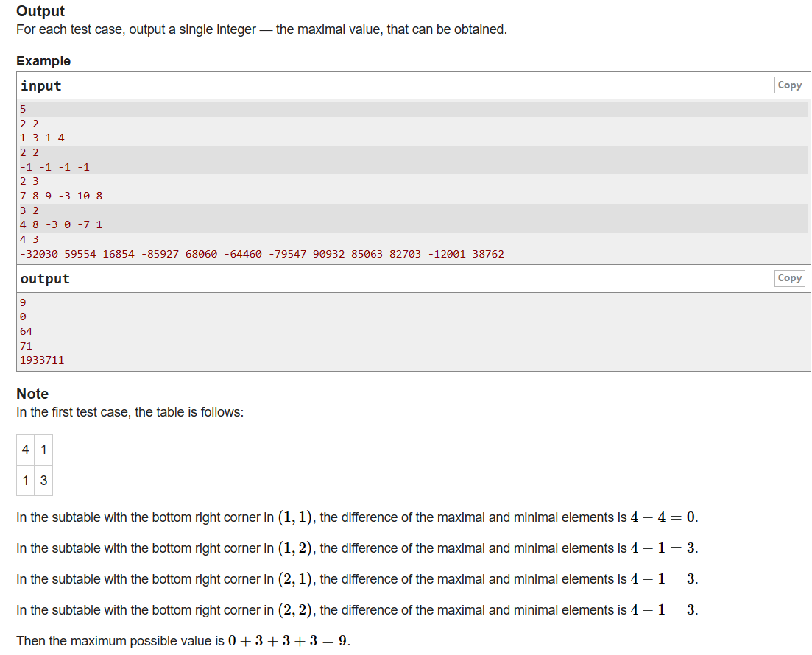Click input line "1 3 1 4"

coord(42,138)
